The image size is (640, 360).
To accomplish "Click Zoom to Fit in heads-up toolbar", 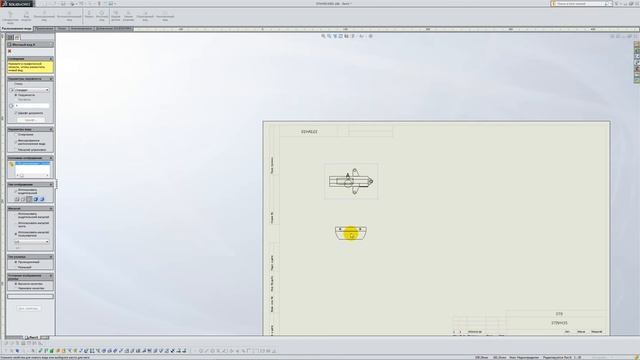I will tap(323, 36).
